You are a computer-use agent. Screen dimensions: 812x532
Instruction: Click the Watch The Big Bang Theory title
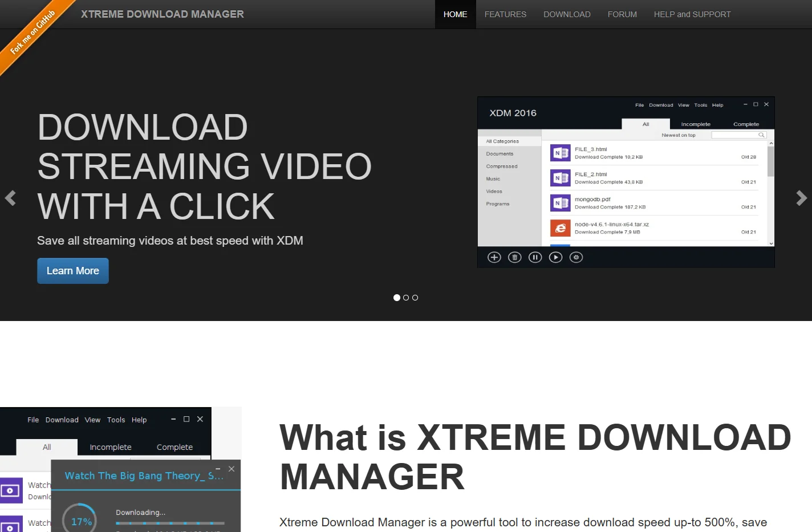click(x=144, y=476)
